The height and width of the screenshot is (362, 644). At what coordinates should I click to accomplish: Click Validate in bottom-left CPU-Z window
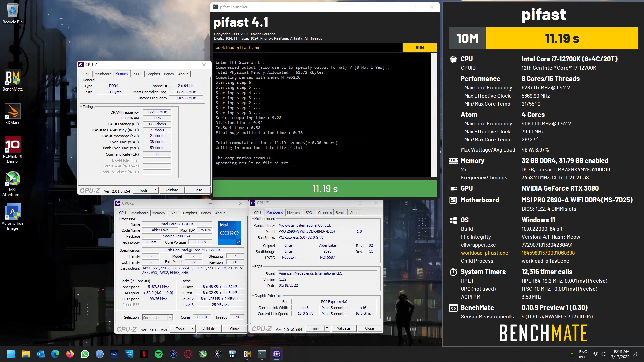(209, 329)
